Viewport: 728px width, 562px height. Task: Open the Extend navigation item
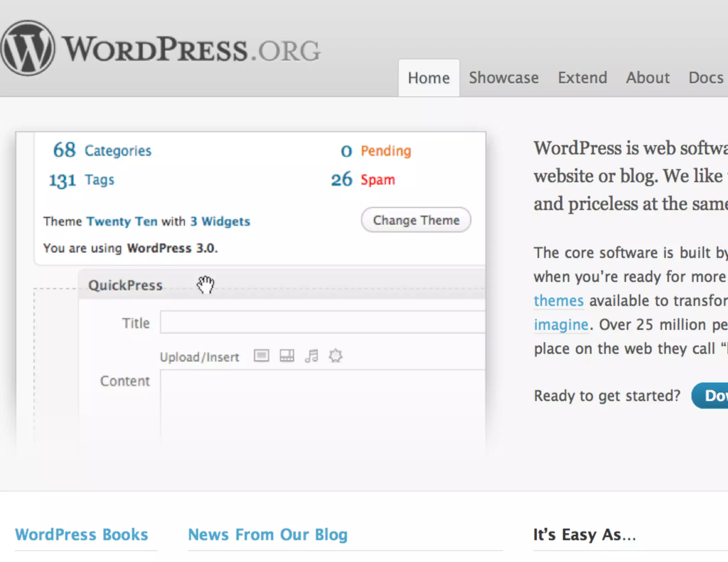click(x=582, y=78)
